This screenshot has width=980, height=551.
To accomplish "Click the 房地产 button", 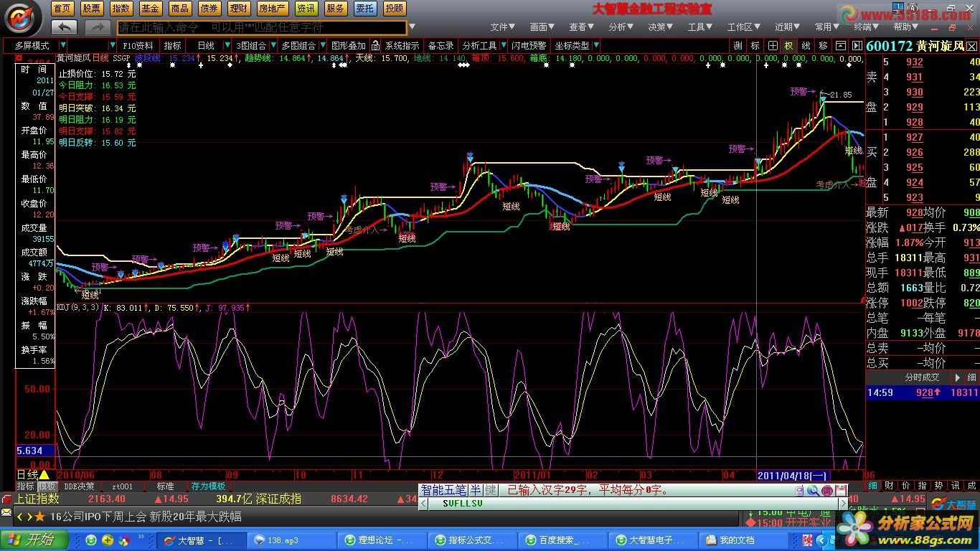I will point(273,9).
